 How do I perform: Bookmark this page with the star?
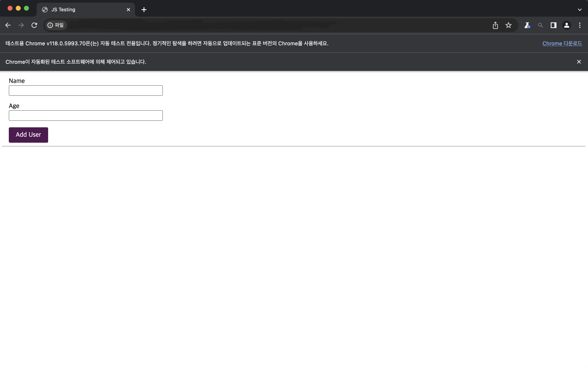[x=509, y=25]
